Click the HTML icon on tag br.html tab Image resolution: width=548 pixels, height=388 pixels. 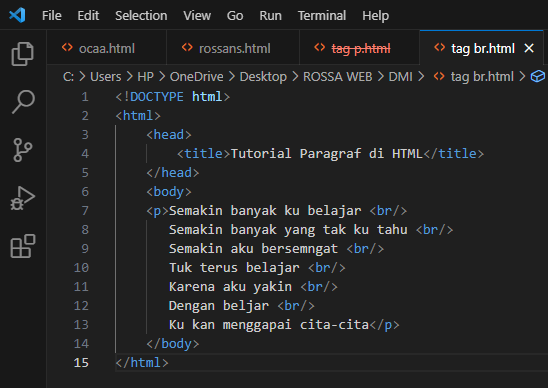tap(439, 47)
